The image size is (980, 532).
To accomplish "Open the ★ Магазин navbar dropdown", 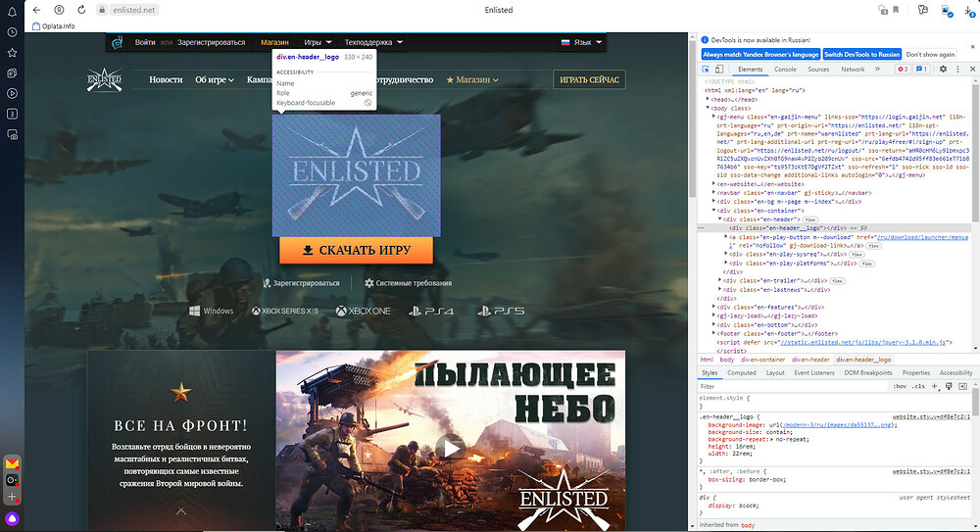I will pyautogui.click(x=472, y=80).
